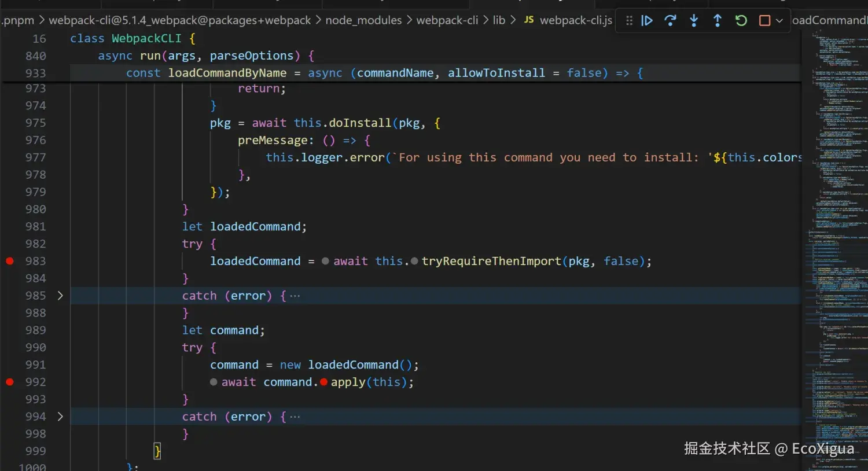The height and width of the screenshot is (471, 868).
Task: Enable inline breakpoint before 'await this.' on line 983
Action: (x=325, y=261)
